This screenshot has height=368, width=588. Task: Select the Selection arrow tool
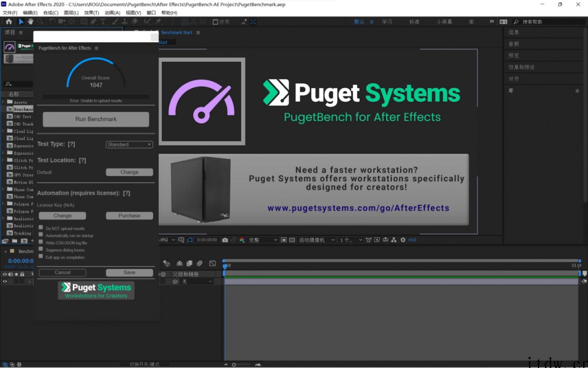(21, 22)
